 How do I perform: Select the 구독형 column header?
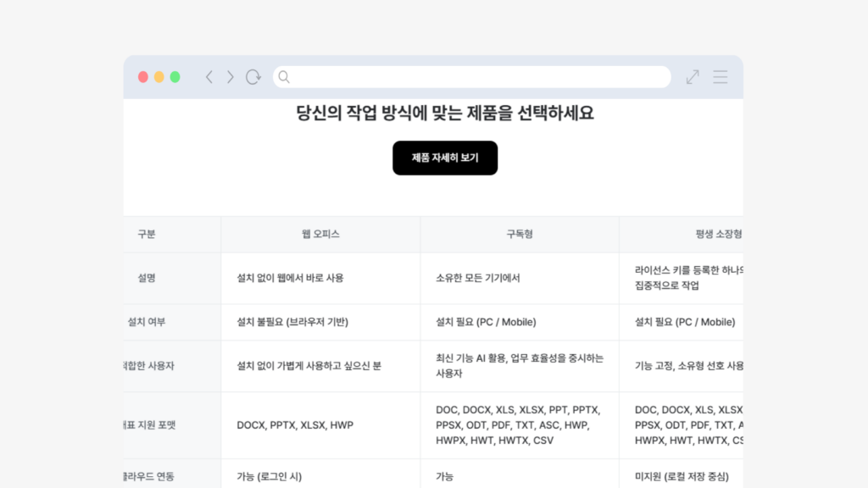point(520,234)
